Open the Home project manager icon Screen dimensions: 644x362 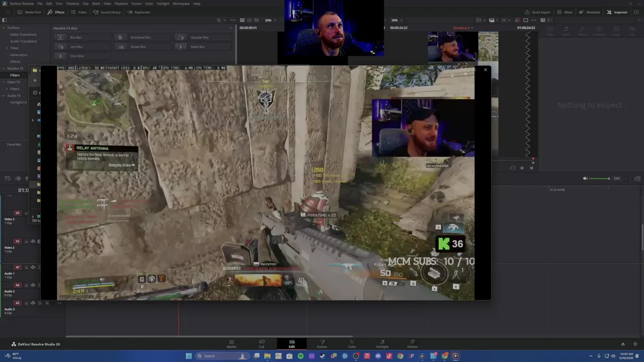[623, 344]
